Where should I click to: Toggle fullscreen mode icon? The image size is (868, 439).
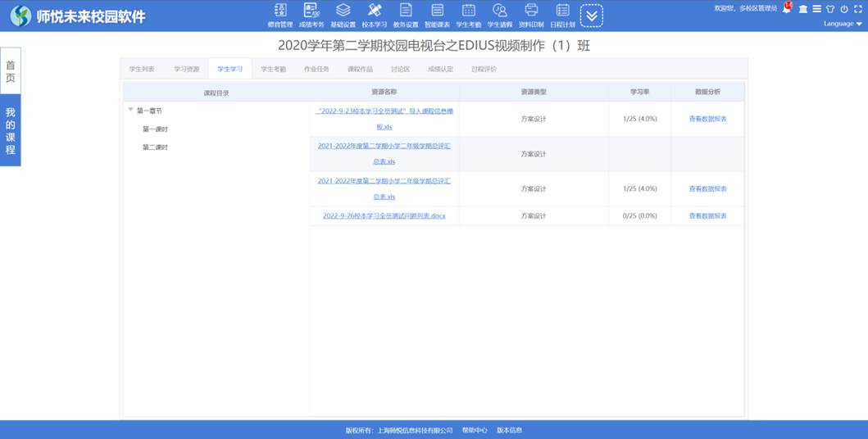tap(857, 9)
